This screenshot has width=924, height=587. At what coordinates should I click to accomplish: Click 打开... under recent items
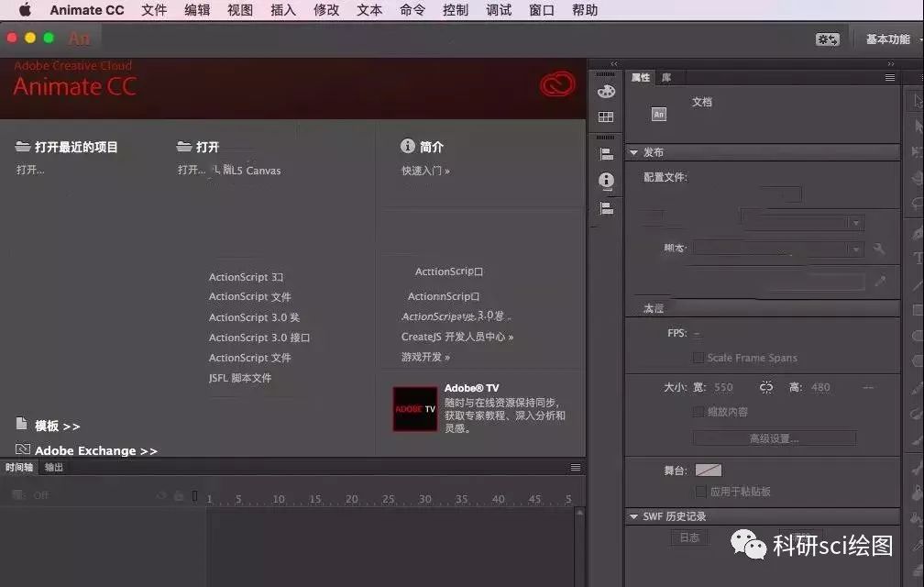(30, 170)
